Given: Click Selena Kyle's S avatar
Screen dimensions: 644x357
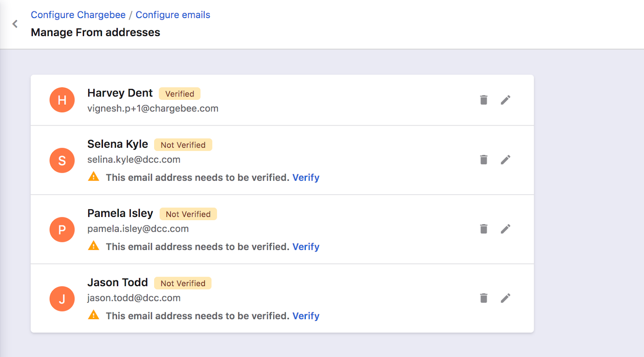Looking at the screenshot, I should [62, 160].
